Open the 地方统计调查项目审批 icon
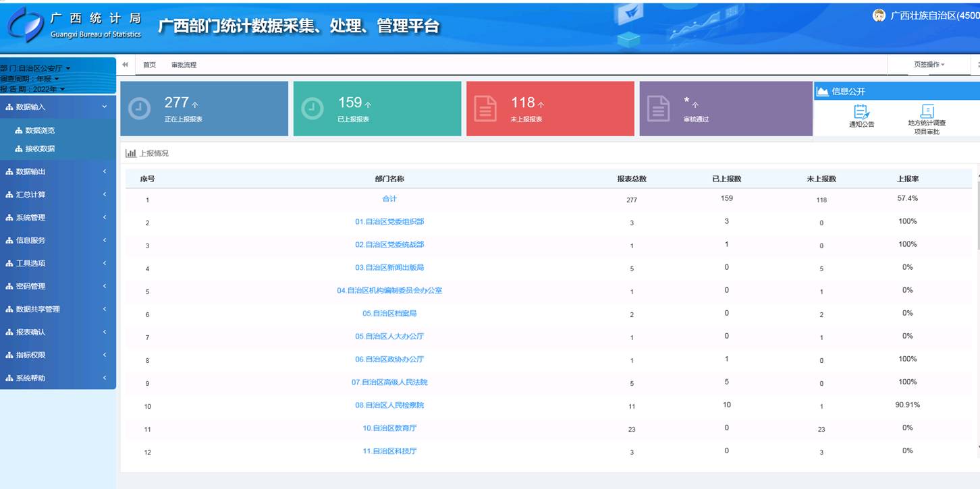The image size is (980, 489). (927, 111)
